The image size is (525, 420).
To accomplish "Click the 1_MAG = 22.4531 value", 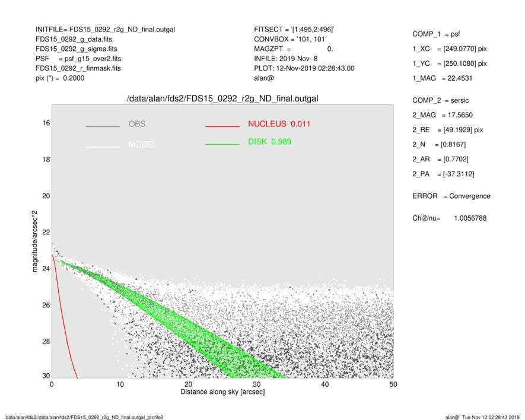I will [443, 78].
